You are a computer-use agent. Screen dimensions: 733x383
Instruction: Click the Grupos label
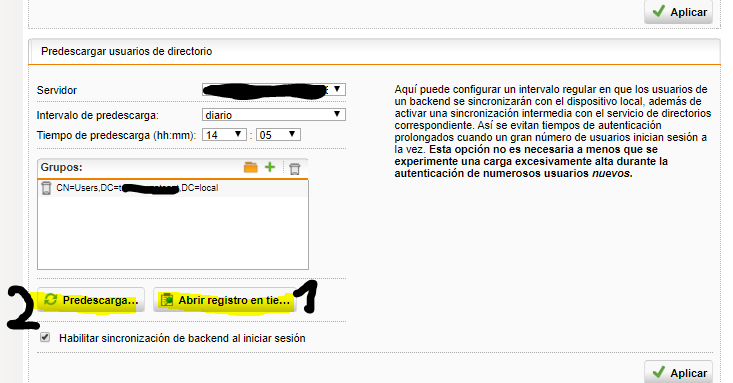pyautogui.click(x=61, y=167)
